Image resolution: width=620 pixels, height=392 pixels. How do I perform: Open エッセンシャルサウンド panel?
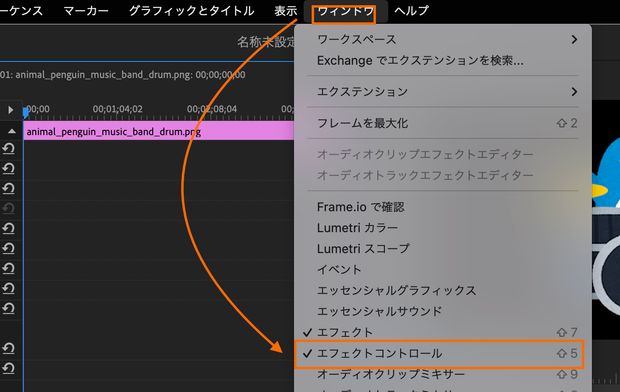443,311
